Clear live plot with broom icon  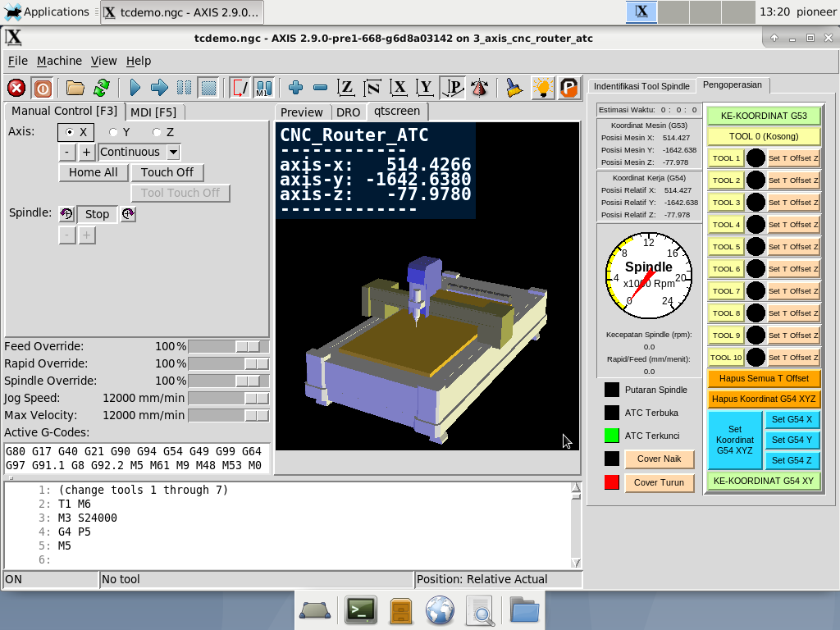click(x=514, y=88)
